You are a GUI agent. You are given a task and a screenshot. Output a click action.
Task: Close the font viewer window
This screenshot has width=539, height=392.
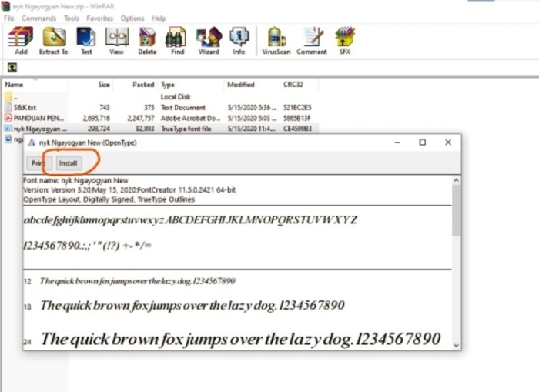coord(448,142)
